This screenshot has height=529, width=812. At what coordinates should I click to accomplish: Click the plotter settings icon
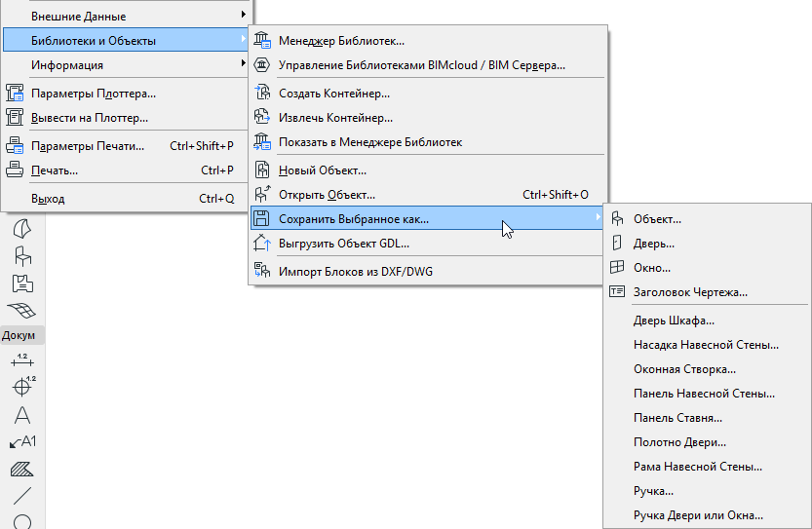pyautogui.click(x=15, y=94)
